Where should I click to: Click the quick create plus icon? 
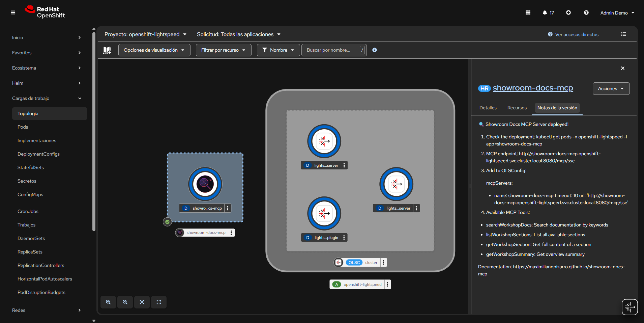(568, 12)
